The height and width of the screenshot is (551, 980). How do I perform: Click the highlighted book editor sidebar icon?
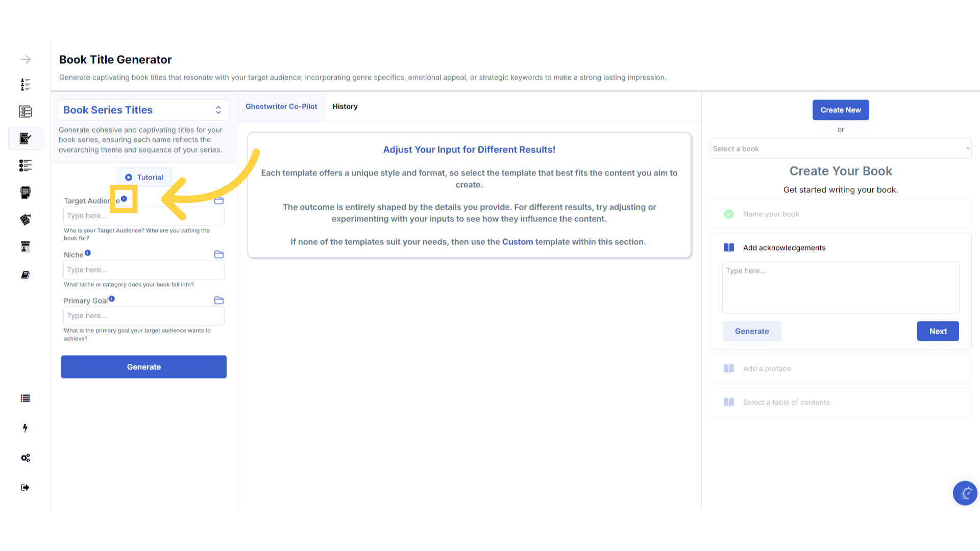click(x=25, y=138)
